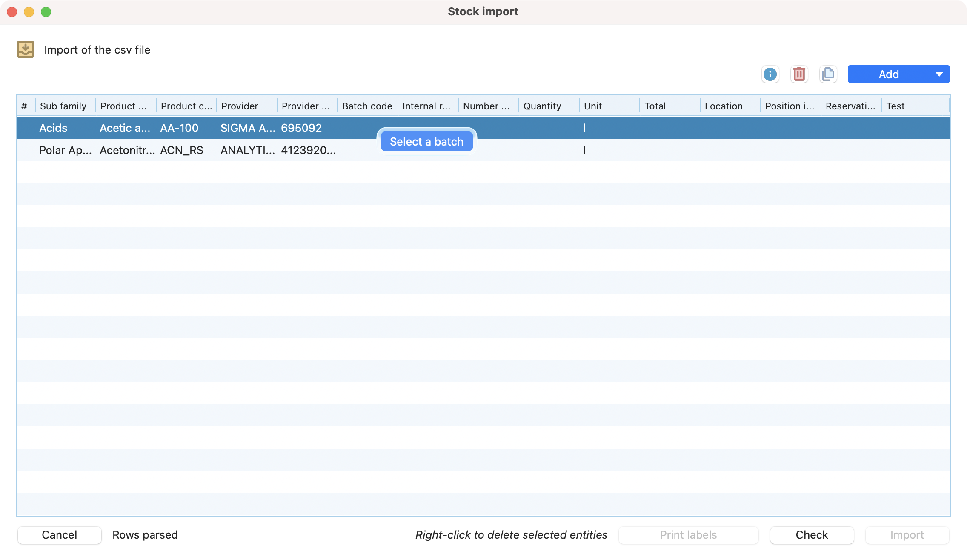Click the Location column header

(723, 106)
